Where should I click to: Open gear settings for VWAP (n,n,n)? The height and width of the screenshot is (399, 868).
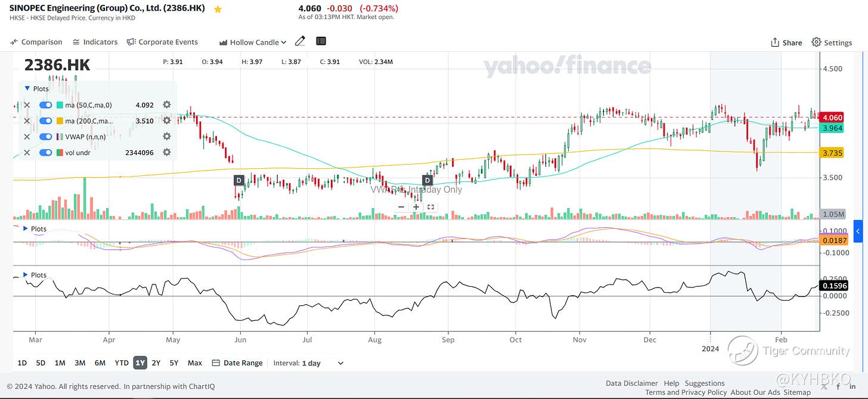(x=167, y=137)
